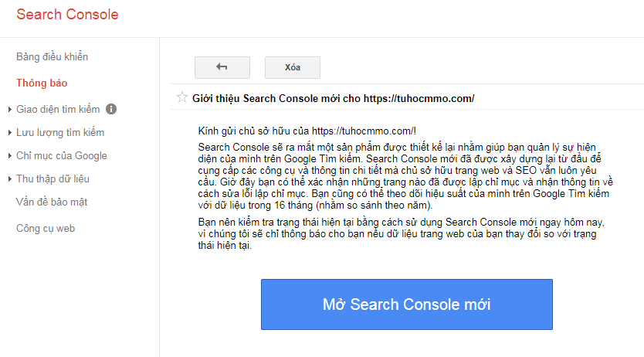Expand the Chỉ mục của Google section
644x357 pixels.
9,155
